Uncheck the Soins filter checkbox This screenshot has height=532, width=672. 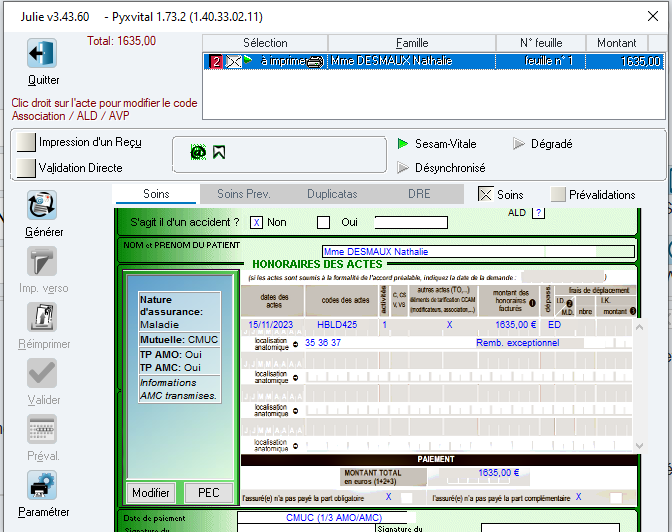click(x=485, y=195)
